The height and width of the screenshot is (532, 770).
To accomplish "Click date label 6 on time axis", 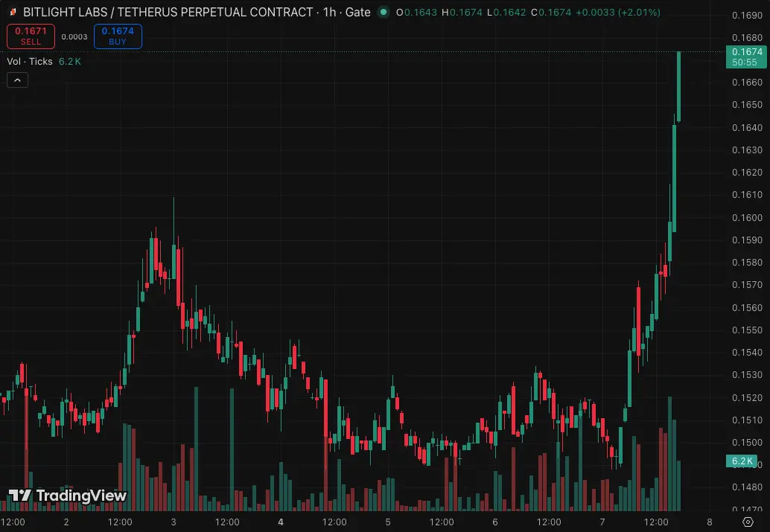I will 495,522.
